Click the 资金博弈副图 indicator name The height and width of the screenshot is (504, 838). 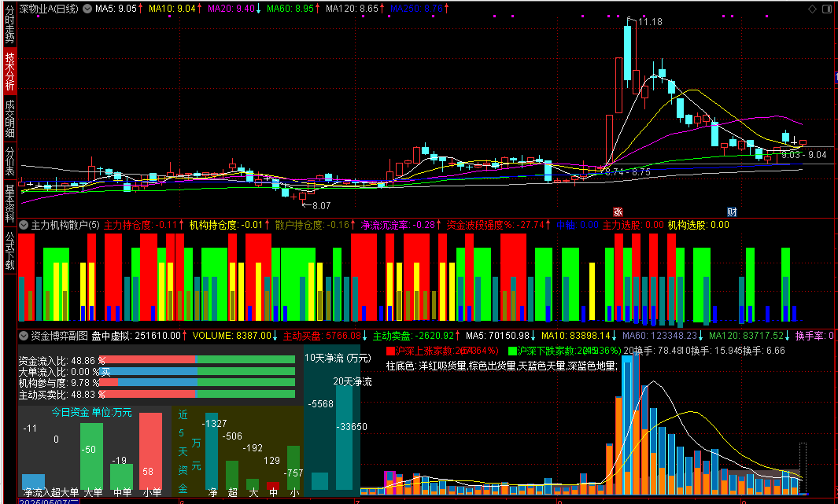pyautogui.click(x=59, y=336)
